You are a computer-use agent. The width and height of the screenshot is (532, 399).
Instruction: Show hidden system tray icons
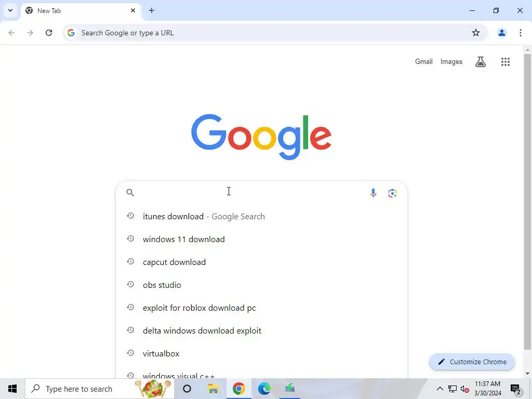440,389
